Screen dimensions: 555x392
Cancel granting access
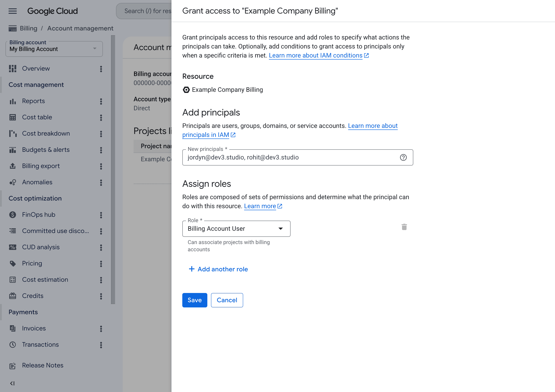click(227, 300)
